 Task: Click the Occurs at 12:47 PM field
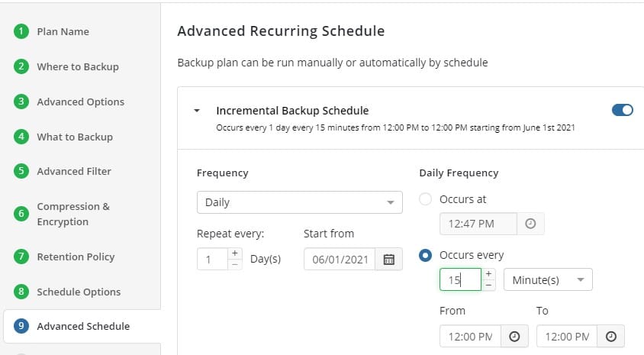(x=478, y=224)
